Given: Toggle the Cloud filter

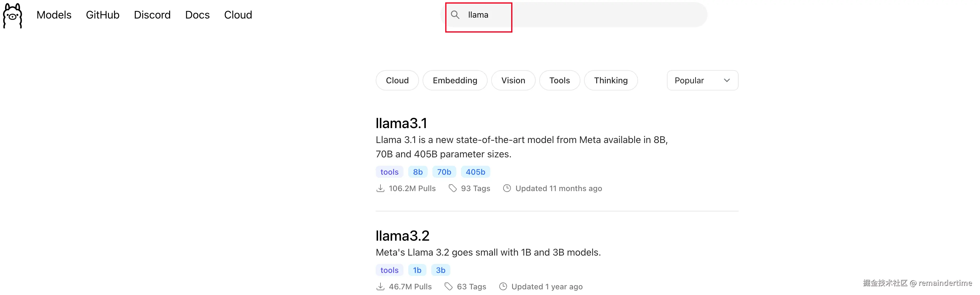Looking at the screenshot, I should 397,80.
